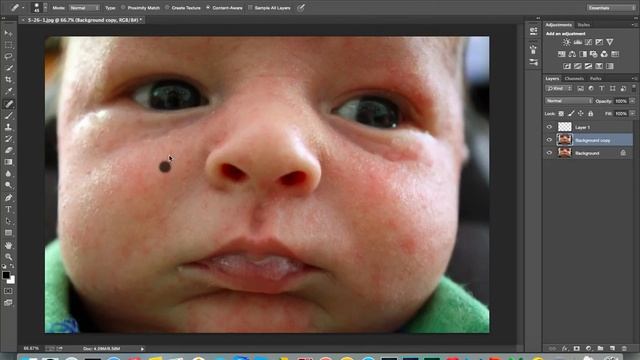Image resolution: width=640 pixels, height=360 pixels.
Task: Open the Opacity slider arrow
Action: pos(632,100)
